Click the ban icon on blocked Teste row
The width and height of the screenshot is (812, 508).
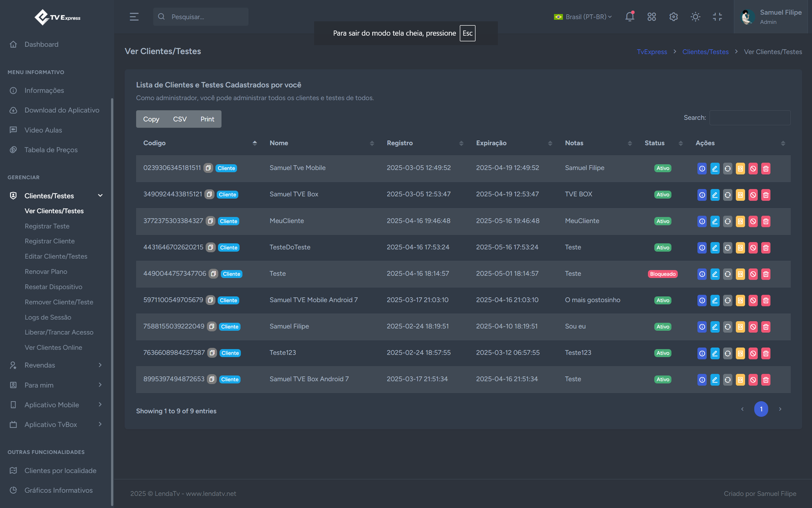pos(753,274)
